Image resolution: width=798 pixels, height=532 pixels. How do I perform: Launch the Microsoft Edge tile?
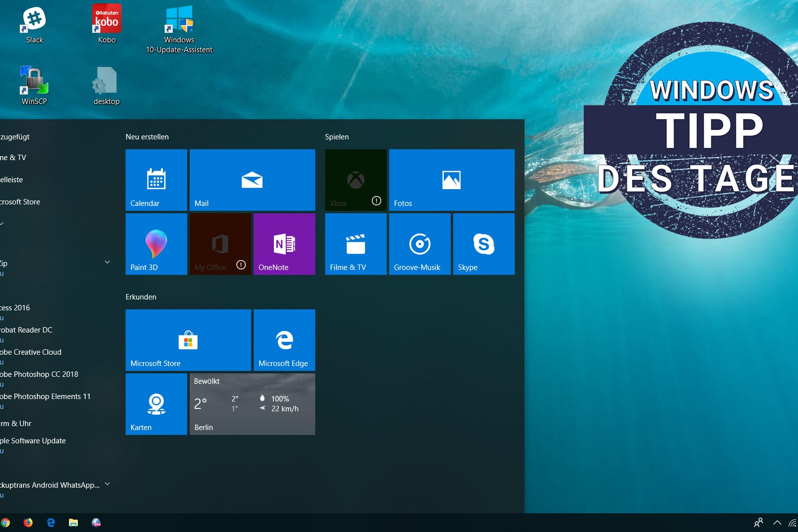pos(284,340)
